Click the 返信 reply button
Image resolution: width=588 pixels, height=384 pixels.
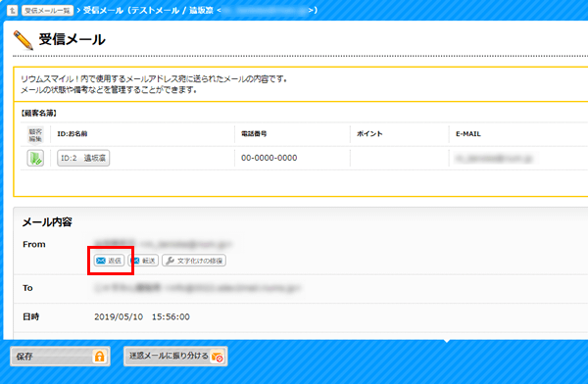pos(109,261)
